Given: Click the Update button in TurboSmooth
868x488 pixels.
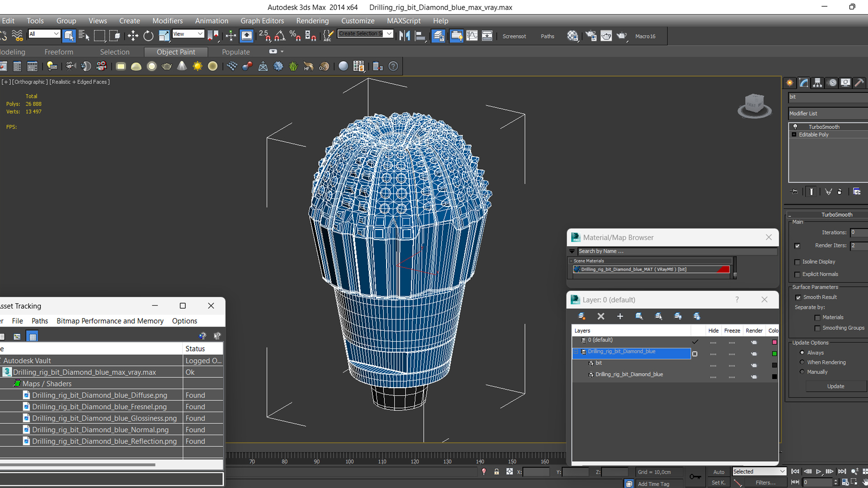Looking at the screenshot, I should tap(835, 386).
